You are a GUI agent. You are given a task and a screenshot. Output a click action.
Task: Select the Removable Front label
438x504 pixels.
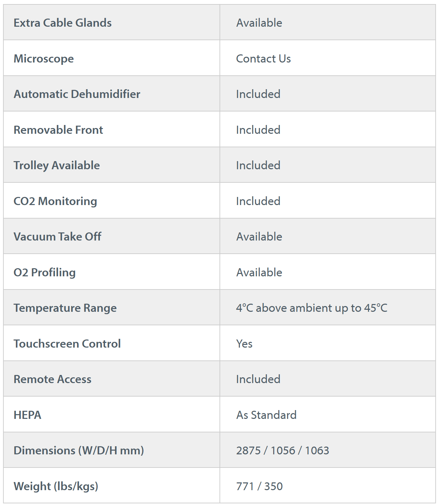(x=58, y=130)
